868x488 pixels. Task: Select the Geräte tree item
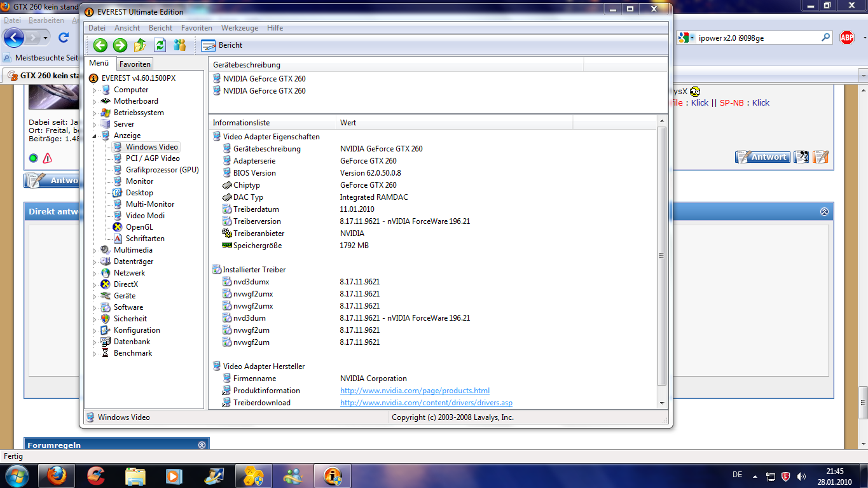tap(125, 296)
